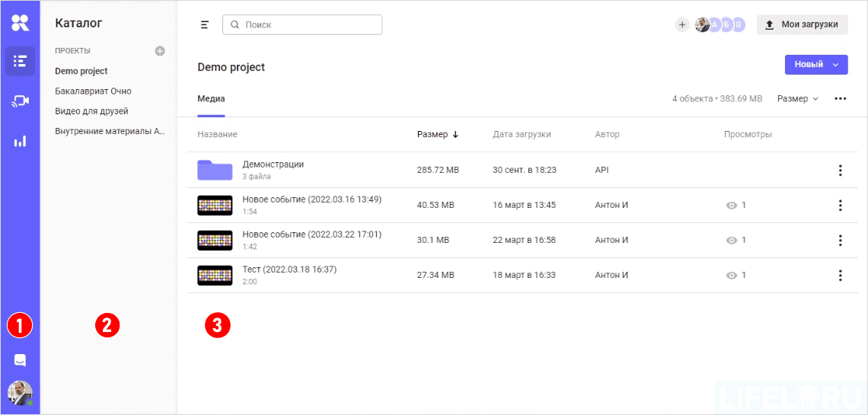Expand the Новый button dropdown
Screen dimensions: 868x415
(x=836, y=65)
